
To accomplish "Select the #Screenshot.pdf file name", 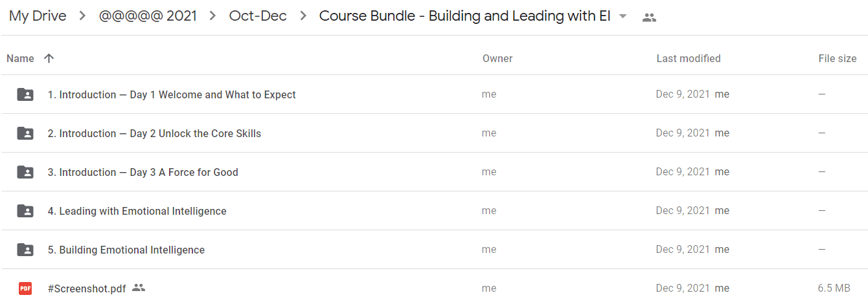I will click(x=87, y=288).
